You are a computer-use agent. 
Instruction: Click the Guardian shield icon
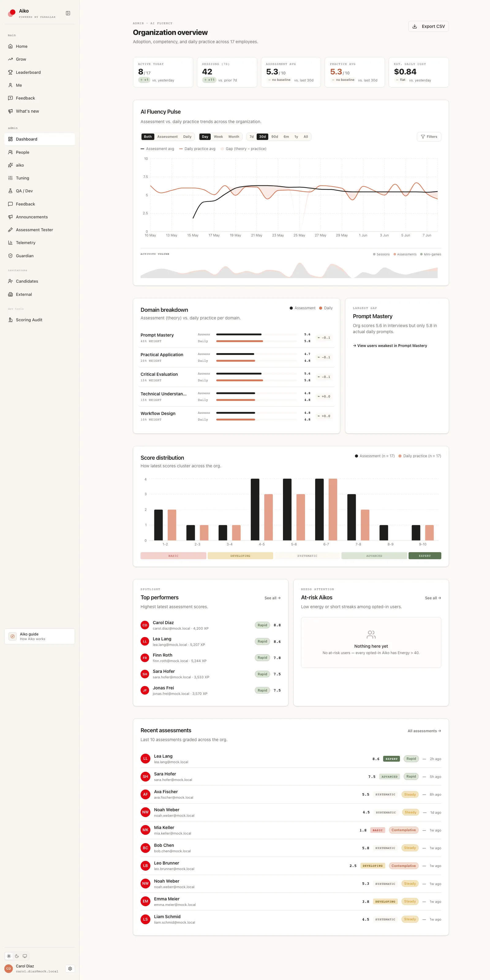(11, 256)
